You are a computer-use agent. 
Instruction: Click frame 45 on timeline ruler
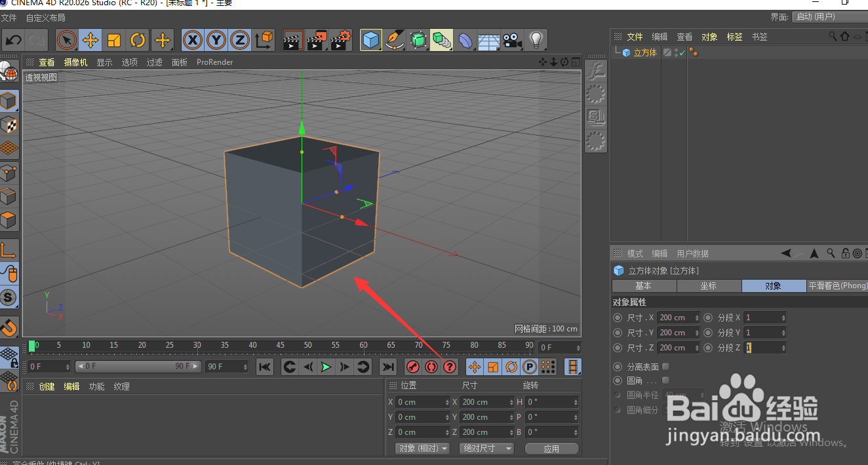(x=280, y=345)
